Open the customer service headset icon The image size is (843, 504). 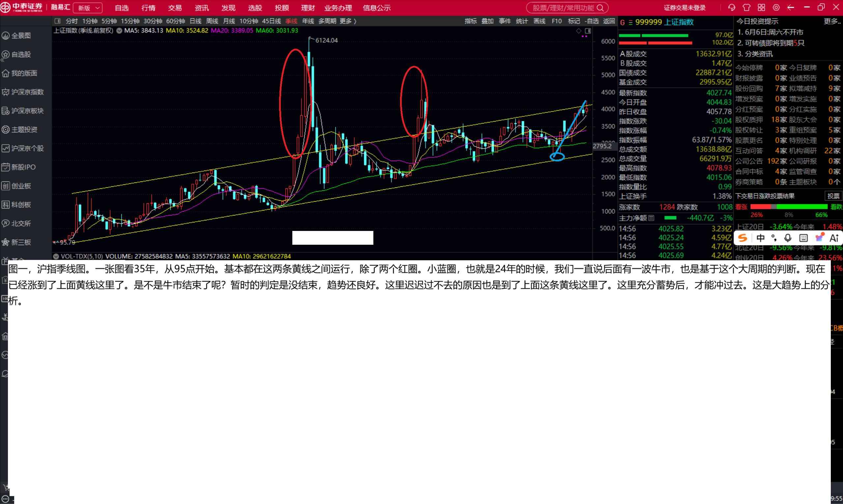point(732,8)
